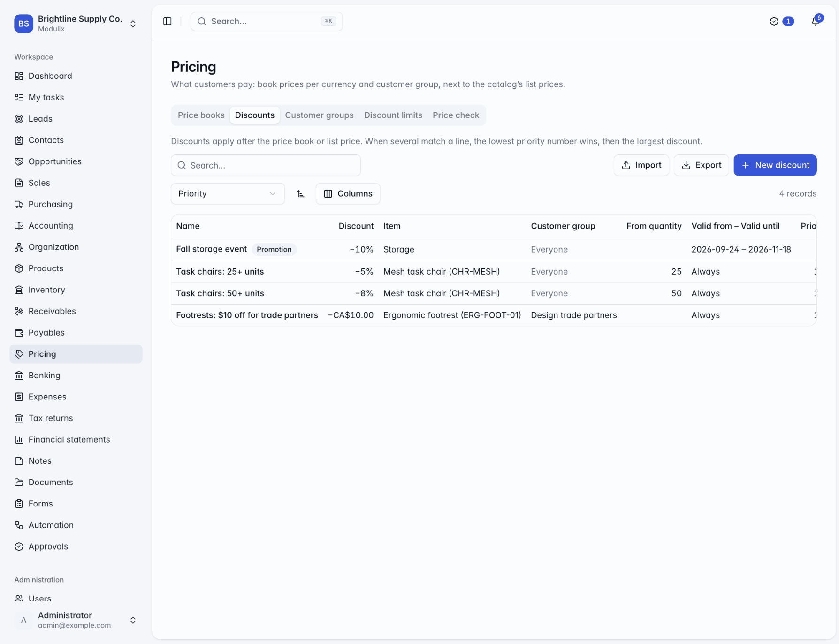Open Organization in the sidebar
Screen dimensions: 839x644
coord(76,247)
